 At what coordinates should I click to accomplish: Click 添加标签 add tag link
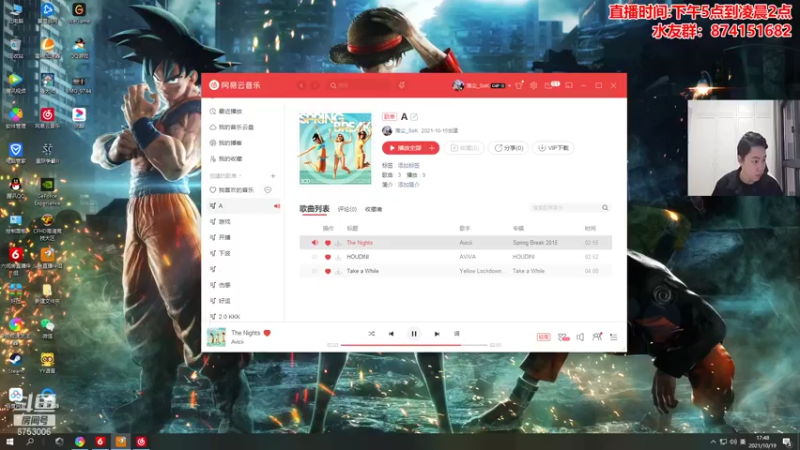click(x=409, y=165)
